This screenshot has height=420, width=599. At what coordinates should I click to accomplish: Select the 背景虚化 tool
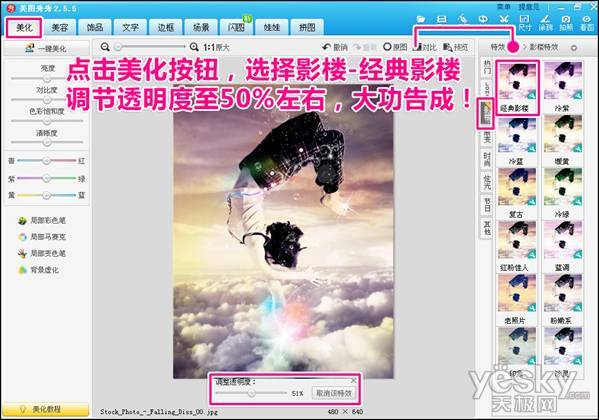click(x=38, y=270)
